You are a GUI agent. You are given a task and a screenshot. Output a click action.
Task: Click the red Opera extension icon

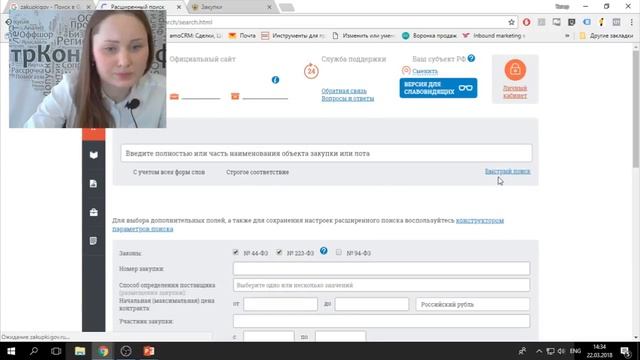tap(527, 22)
